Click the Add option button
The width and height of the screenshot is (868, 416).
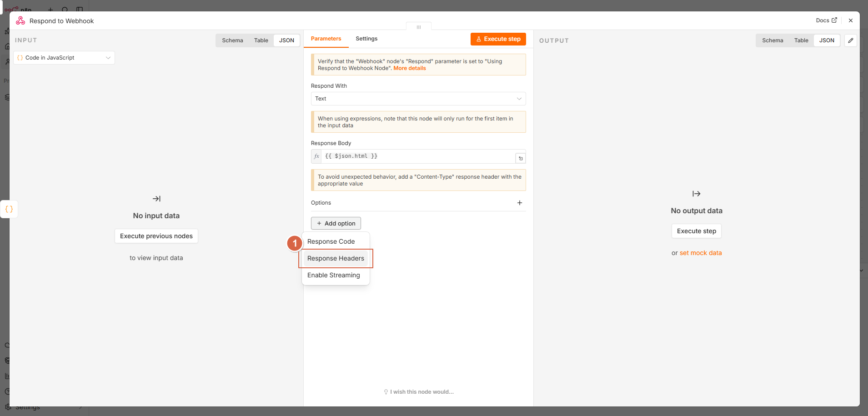coord(336,223)
